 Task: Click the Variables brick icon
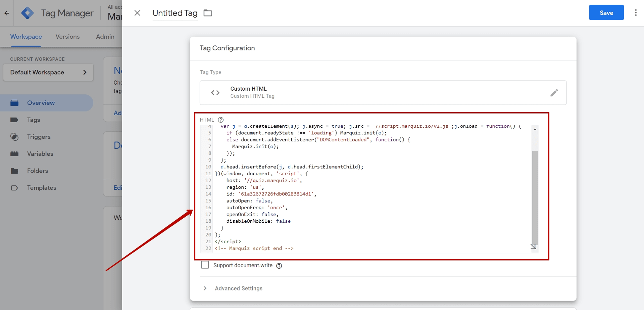pyautogui.click(x=14, y=154)
